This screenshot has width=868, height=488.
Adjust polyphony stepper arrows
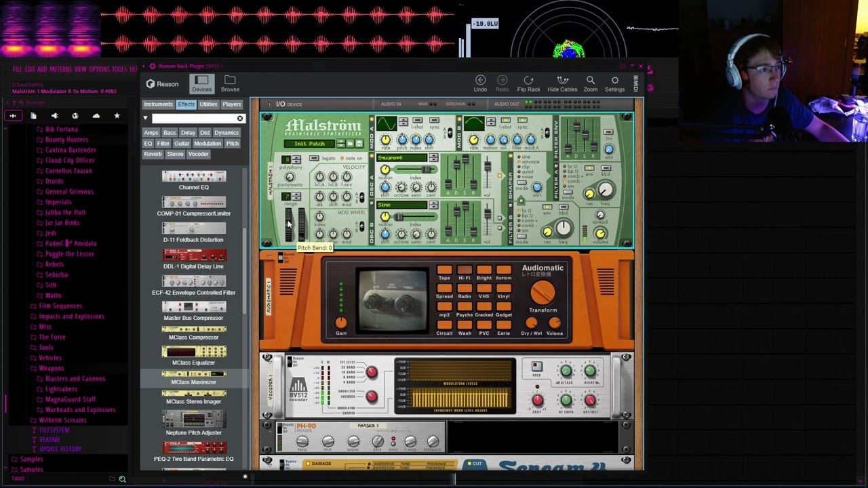coord(296,160)
